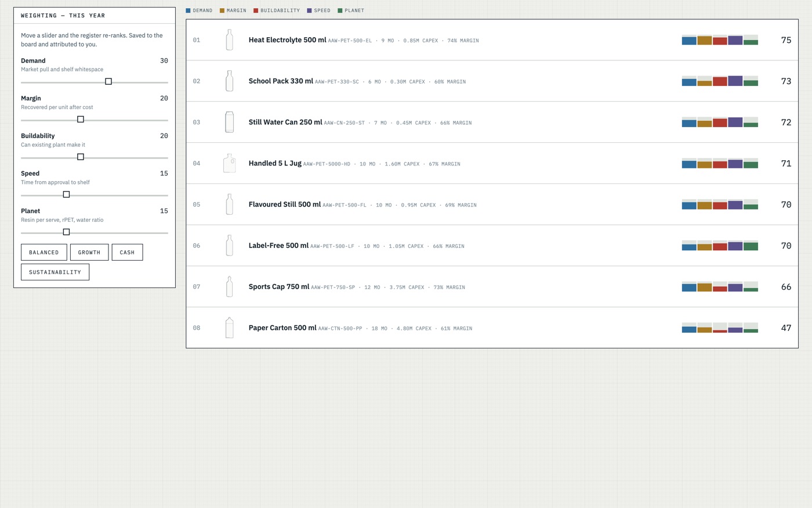Screen dimensions: 812x508
Task: Click the School Pack 330 ml bottle icon
Action: (x=230, y=81)
